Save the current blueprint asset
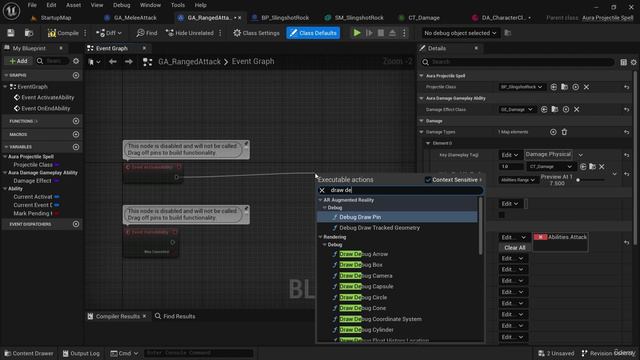 pos(11,33)
